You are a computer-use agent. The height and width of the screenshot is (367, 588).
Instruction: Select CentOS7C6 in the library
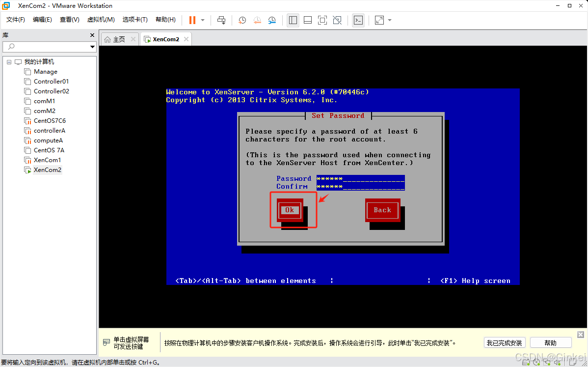point(50,120)
